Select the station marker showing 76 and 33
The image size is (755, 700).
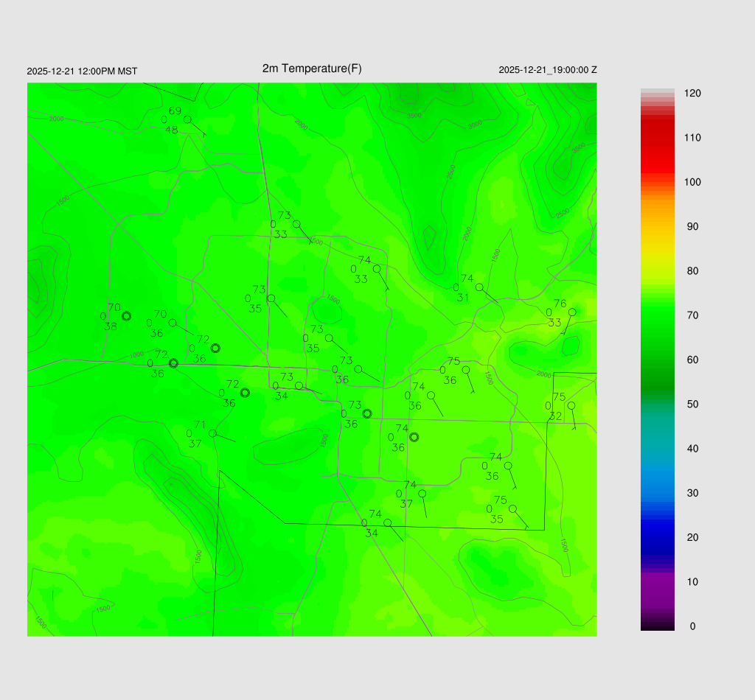(x=572, y=312)
